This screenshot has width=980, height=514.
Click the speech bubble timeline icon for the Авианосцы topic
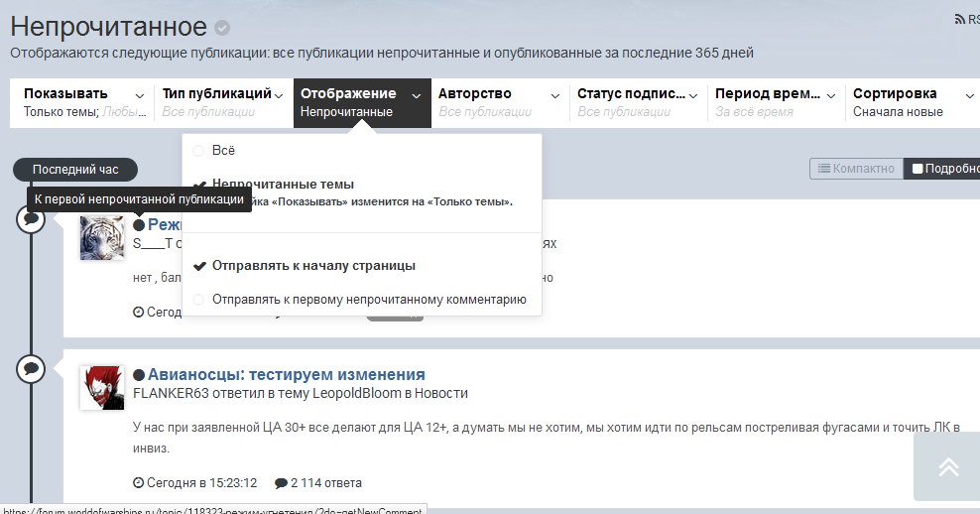(31, 369)
